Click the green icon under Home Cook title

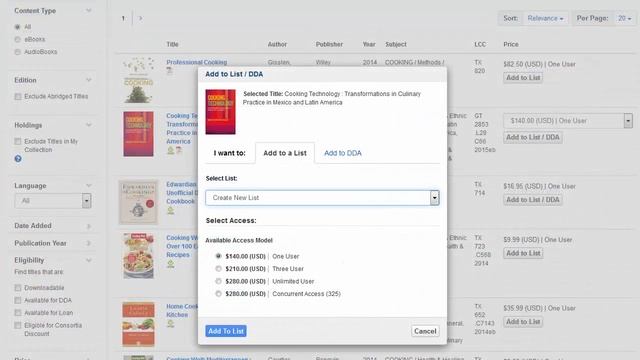click(171, 324)
